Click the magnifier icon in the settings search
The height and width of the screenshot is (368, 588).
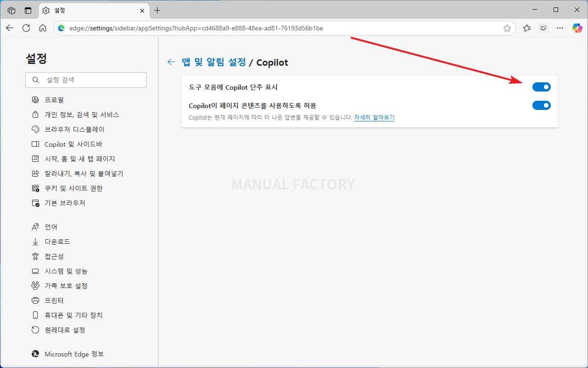click(x=36, y=80)
